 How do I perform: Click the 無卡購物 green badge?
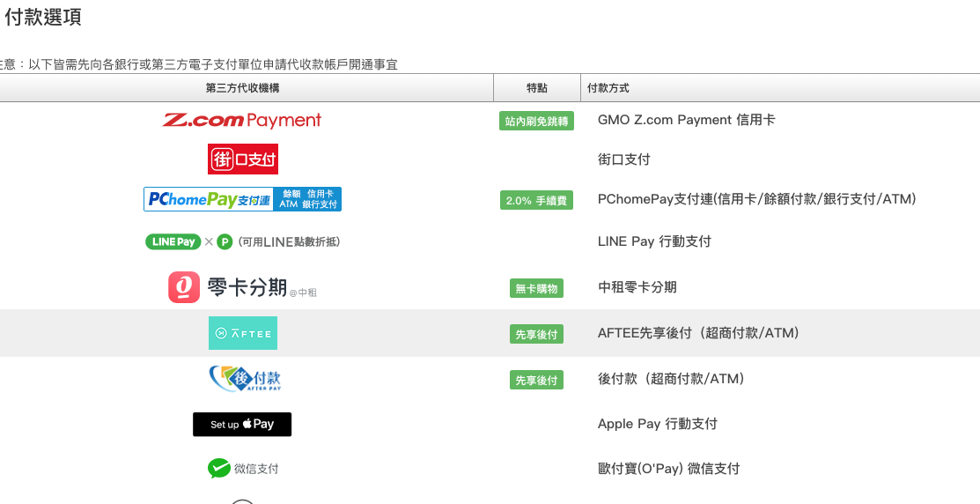pyautogui.click(x=536, y=288)
